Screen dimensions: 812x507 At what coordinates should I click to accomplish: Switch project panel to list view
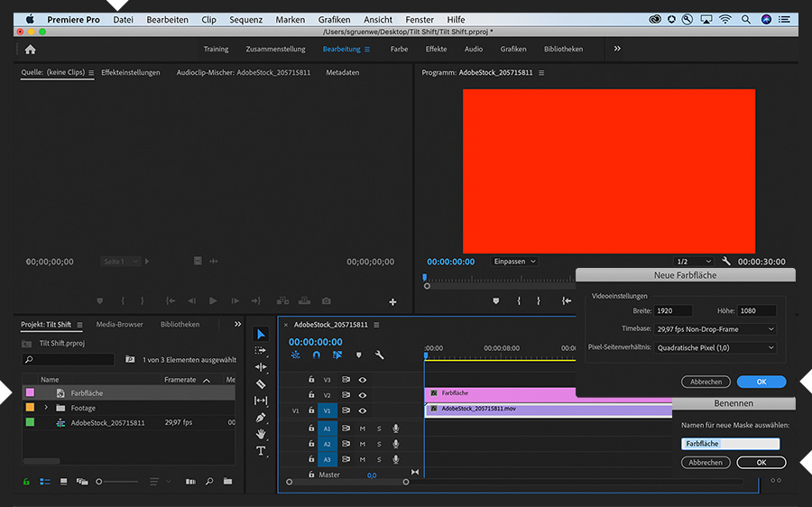click(45, 482)
